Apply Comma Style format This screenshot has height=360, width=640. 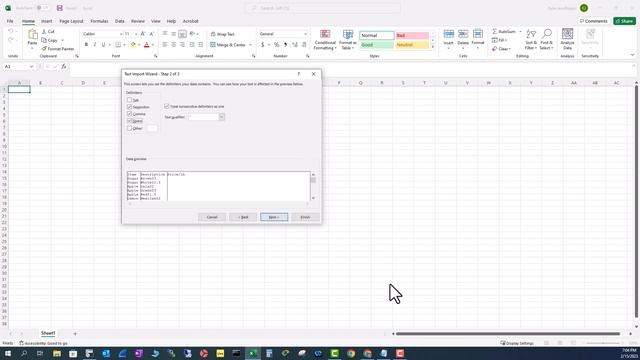285,44
